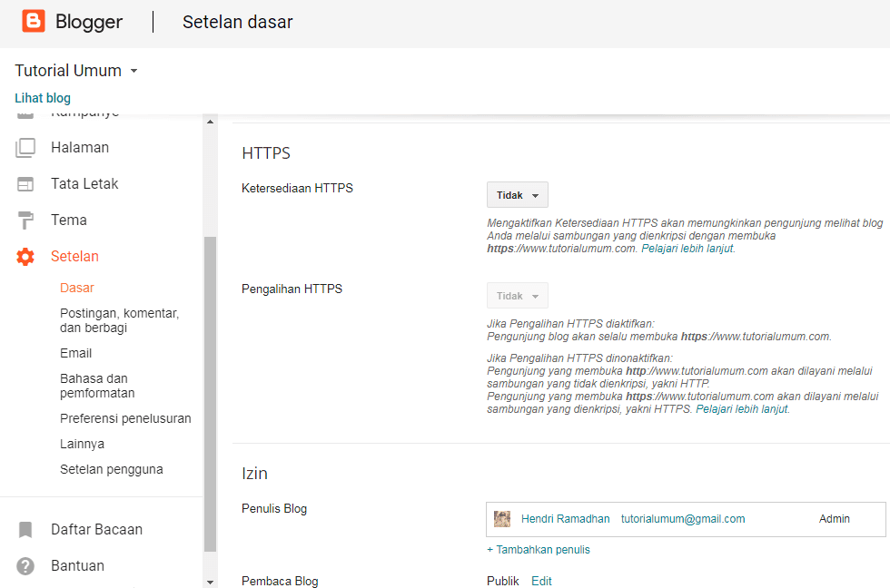Click the Lihat blog link
This screenshot has height=588, width=890.
pyautogui.click(x=42, y=97)
